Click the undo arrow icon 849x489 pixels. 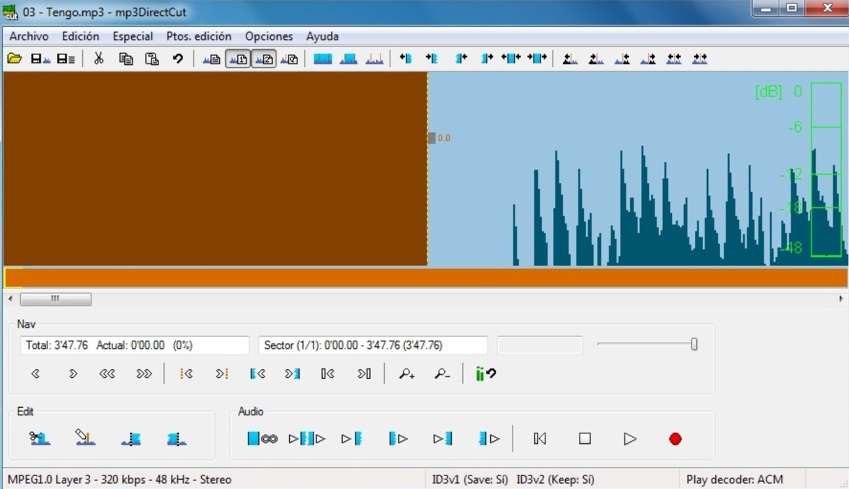[178, 59]
